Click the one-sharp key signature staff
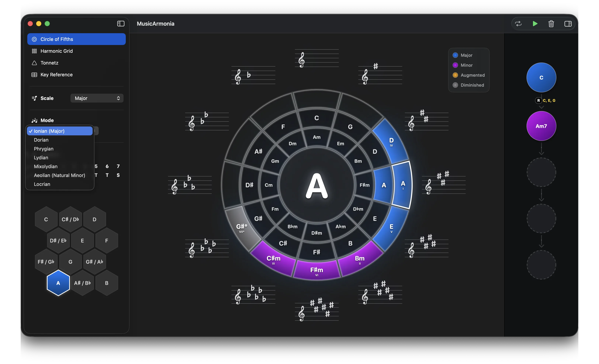Screen dimensions: 599x364 pyautogui.click(x=380, y=74)
